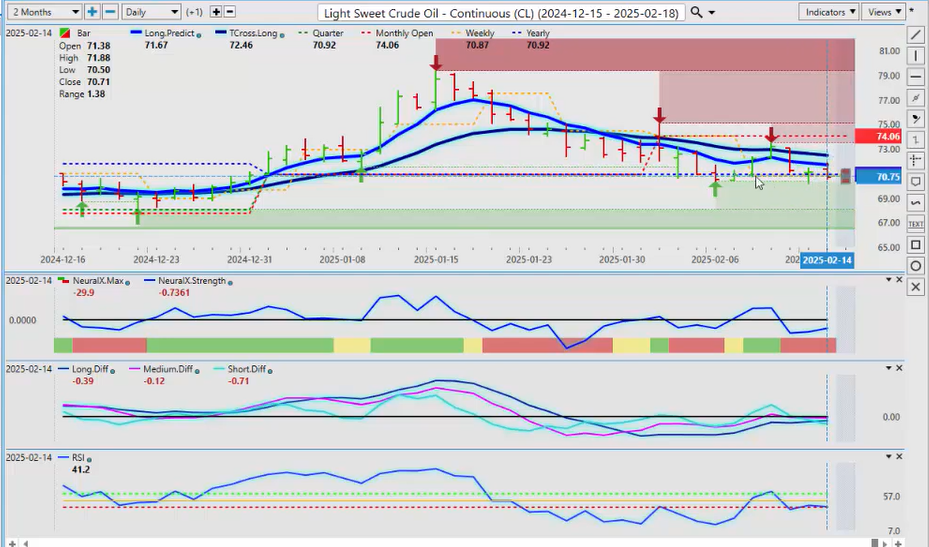This screenshot has width=929, height=547.
Task: Open the Indicators menu
Action: (829, 12)
